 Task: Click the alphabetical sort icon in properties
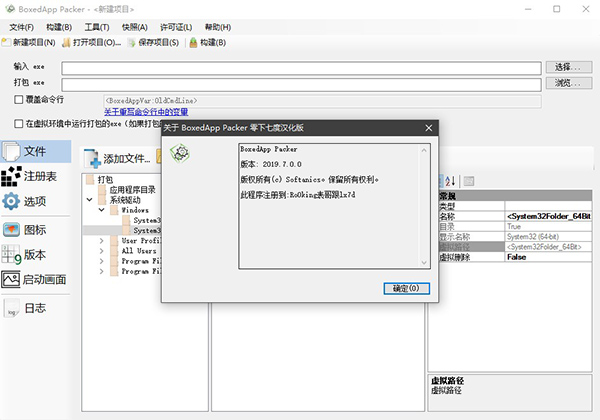(x=450, y=181)
